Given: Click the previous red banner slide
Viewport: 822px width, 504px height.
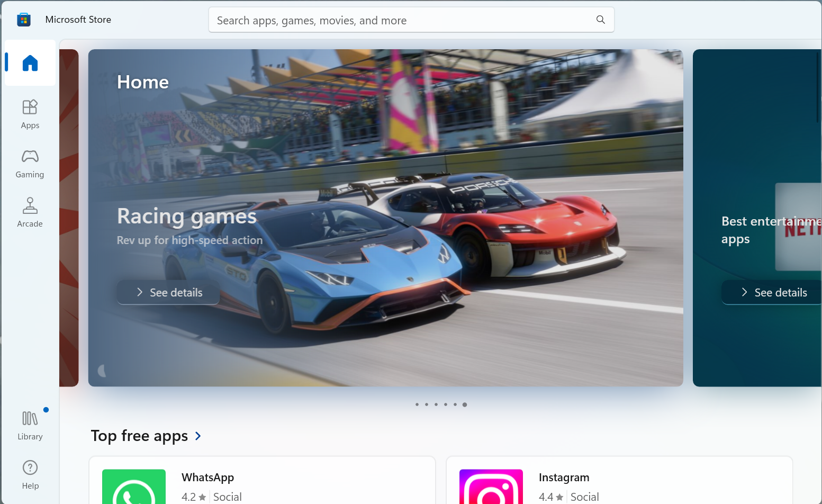Looking at the screenshot, I should click(69, 218).
